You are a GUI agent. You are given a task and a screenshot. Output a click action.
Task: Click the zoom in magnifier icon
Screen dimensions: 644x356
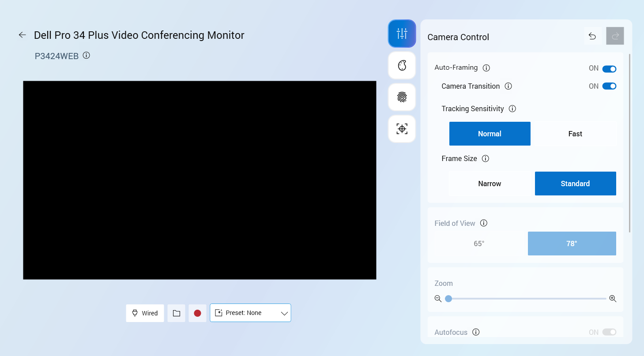click(x=613, y=299)
